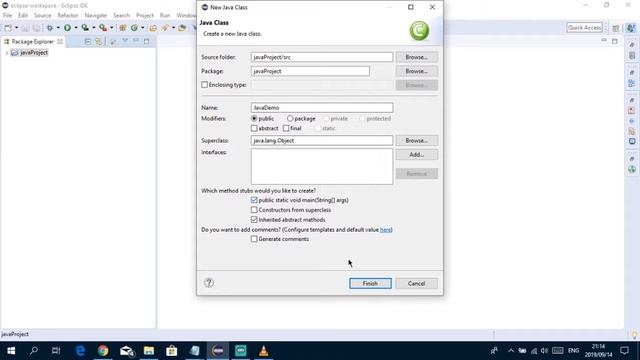Open the New Java Class dropdown arrow
640x360 pixels.
(x=142, y=28)
